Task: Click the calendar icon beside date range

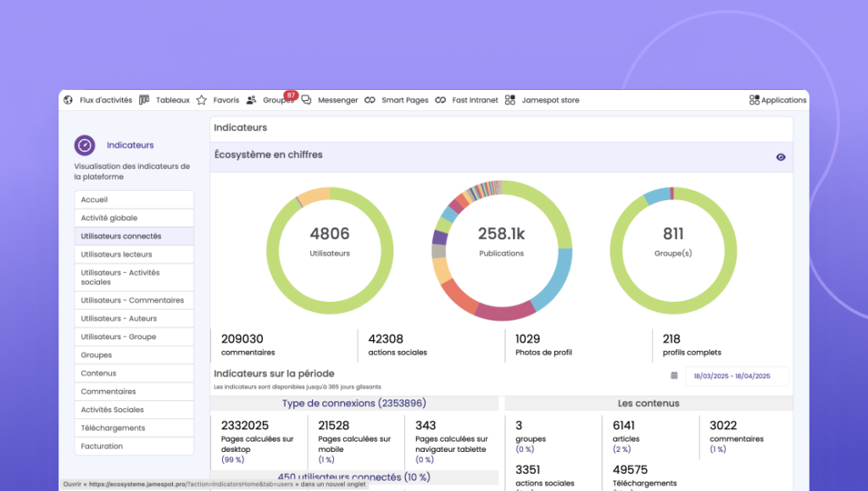Action: 674,376
